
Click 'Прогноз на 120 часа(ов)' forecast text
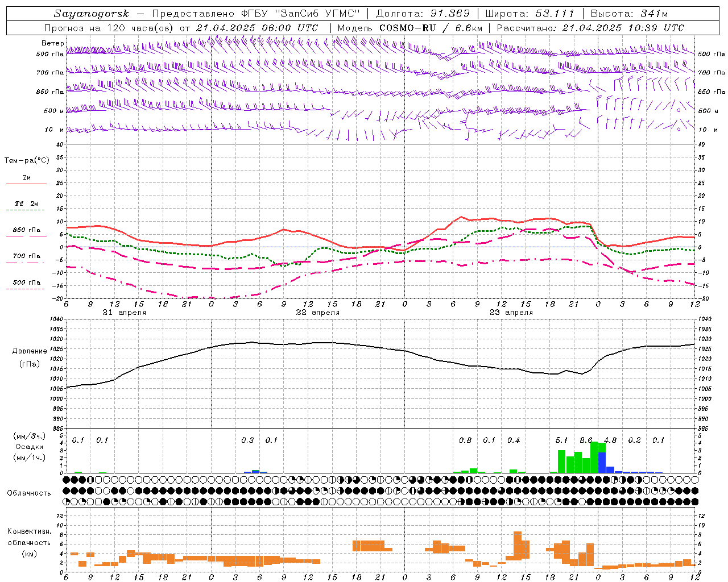[109, 28]
